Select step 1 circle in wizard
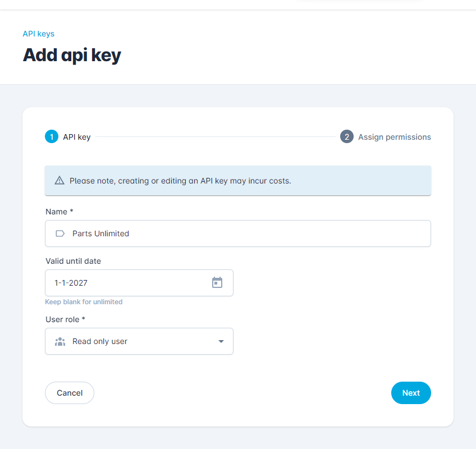 coord(52,137)
